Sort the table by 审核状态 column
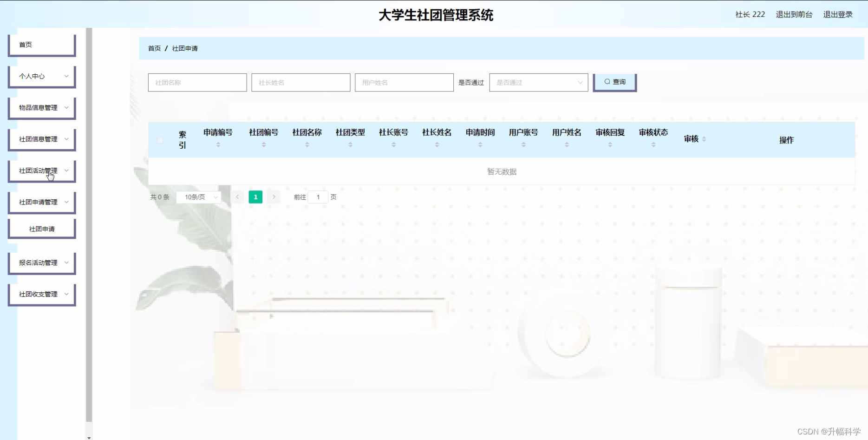 [653, 144]
